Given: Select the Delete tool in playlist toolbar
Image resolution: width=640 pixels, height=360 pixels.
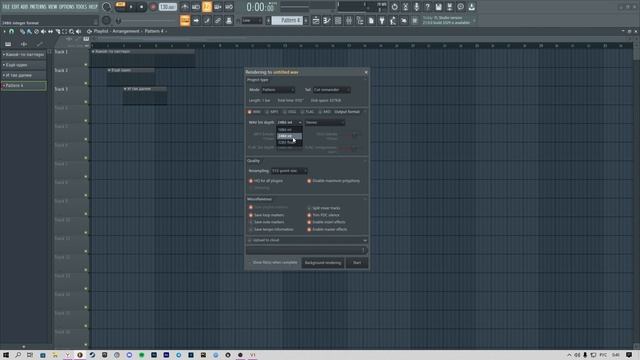Looking at the screenshot, I should point(36,31).
